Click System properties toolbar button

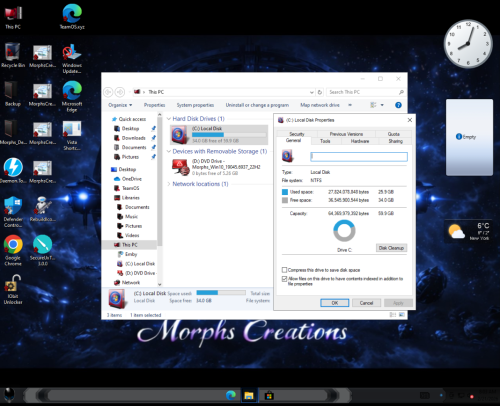tap(195, 105)
